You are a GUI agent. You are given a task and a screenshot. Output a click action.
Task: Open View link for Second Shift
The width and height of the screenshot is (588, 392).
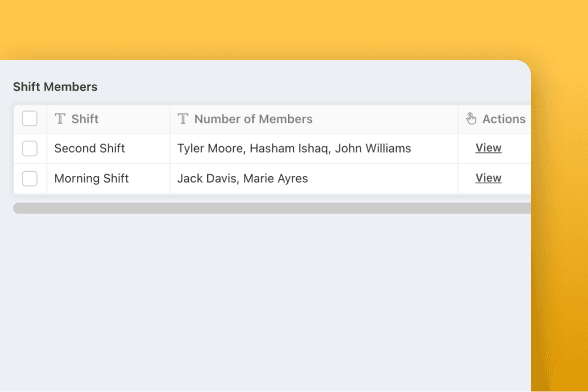click(x=488, y=148)
